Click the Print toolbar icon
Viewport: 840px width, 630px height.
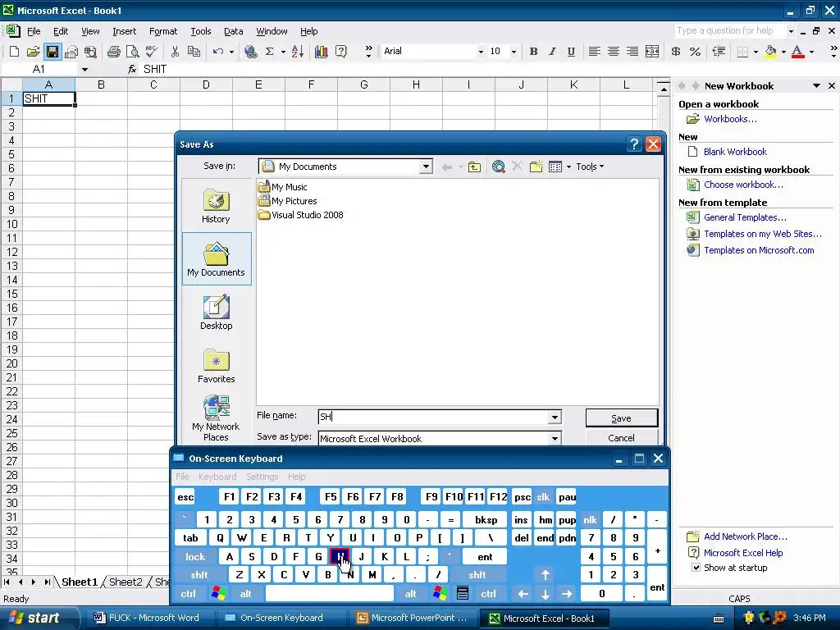click(x=113, y=52)
